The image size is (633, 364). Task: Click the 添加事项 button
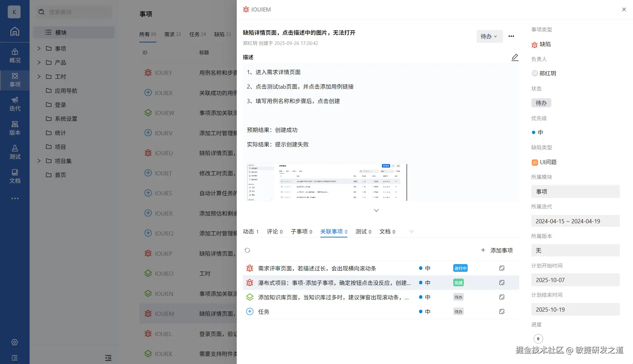coord(497,250)
